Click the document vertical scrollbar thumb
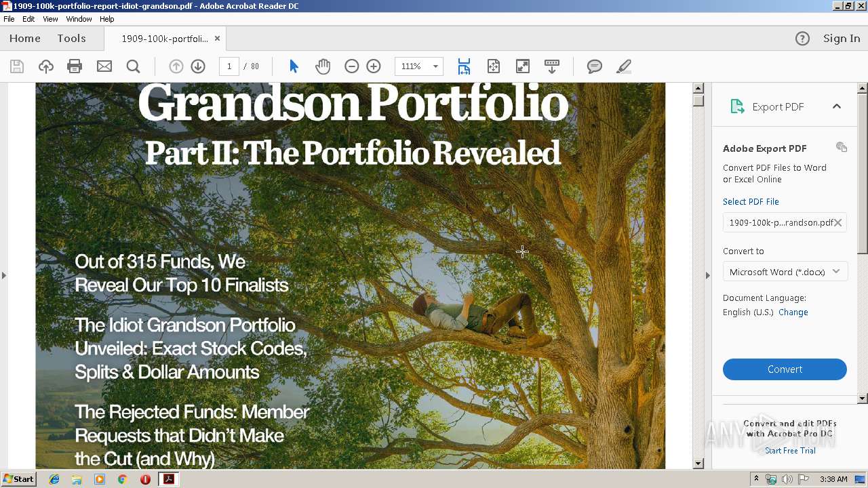 click(698, 100)
